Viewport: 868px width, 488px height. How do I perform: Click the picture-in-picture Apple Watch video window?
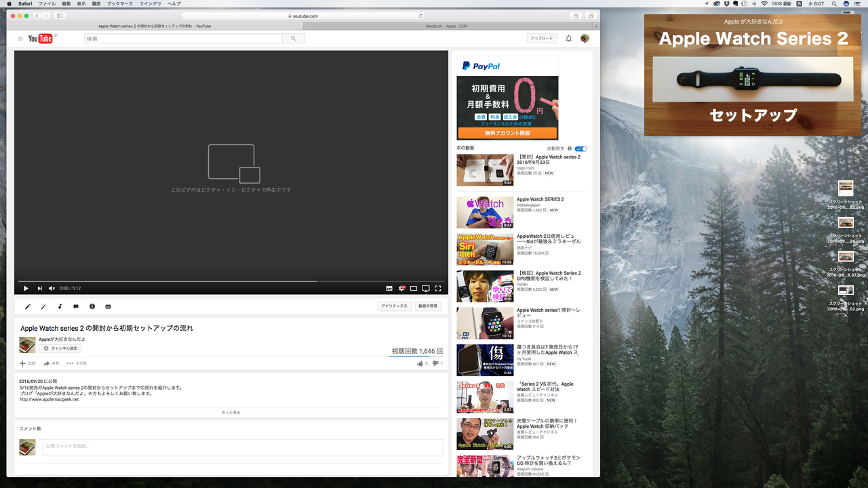click(x=753, y=76)
